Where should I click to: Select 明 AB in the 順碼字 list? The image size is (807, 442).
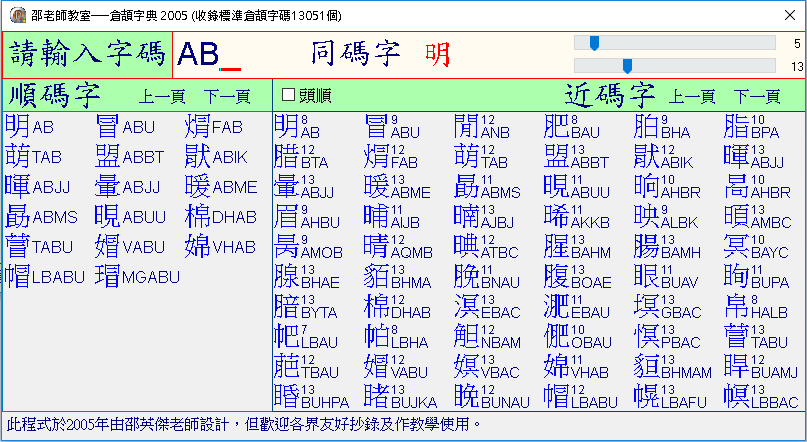click(29, 127)
